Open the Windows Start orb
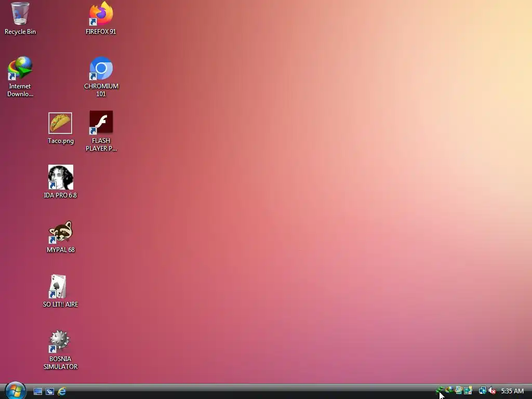532x399 pixels. coord(15,390)
